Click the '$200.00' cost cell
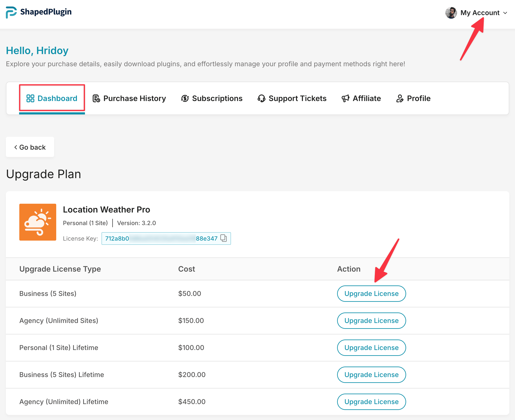 [192, 375]
